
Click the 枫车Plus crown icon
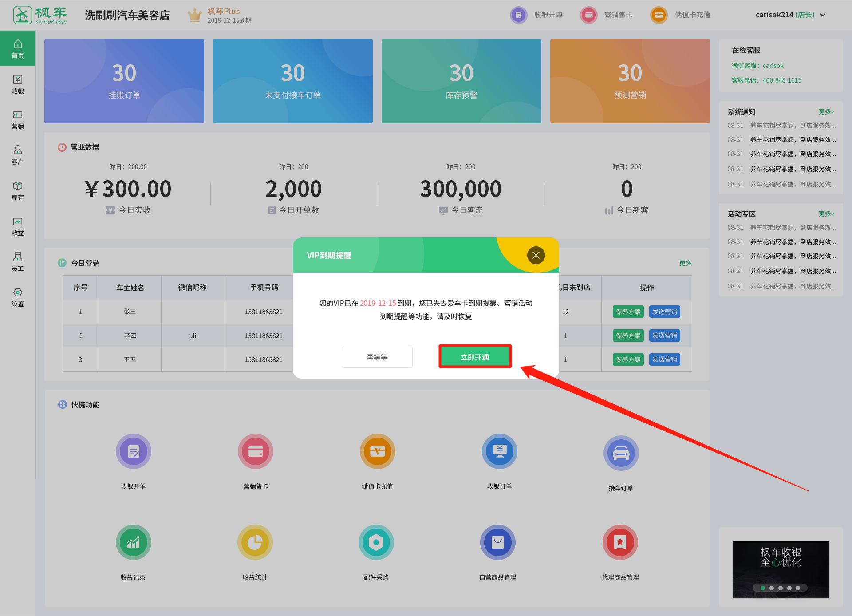point(195,15)
